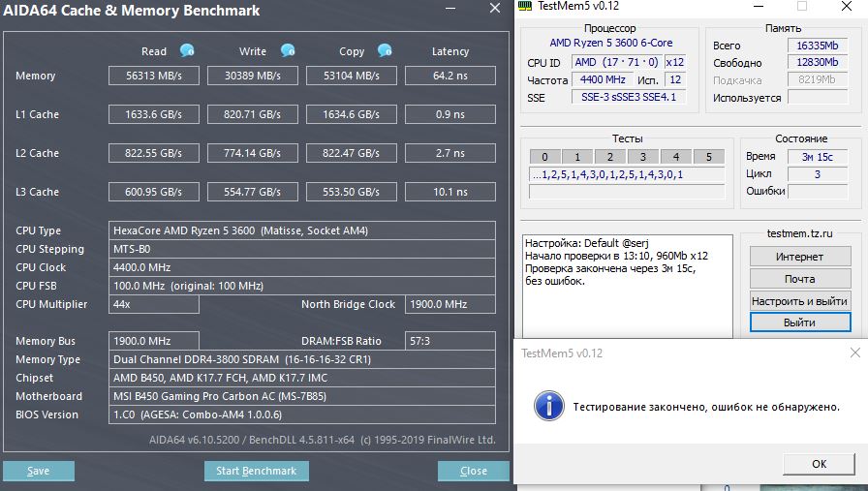
Task: Click the BIOS Version field 1.C0
Action: 301,414
